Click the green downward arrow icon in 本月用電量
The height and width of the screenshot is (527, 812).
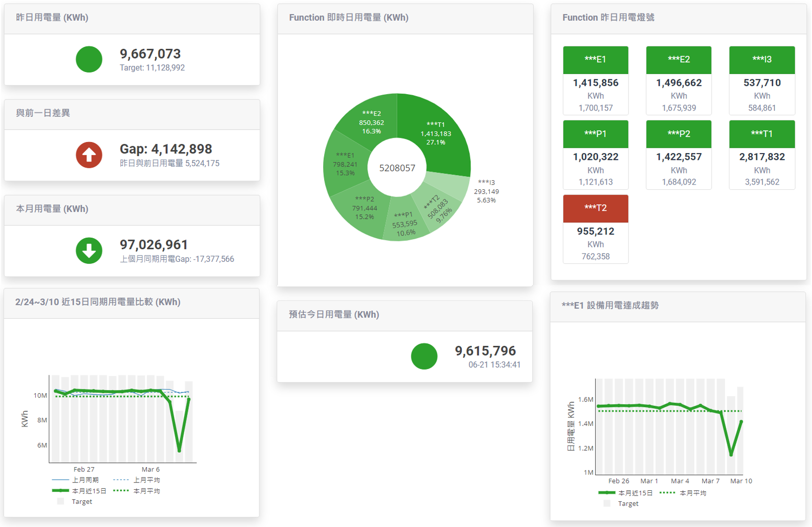tap(89, 251)
